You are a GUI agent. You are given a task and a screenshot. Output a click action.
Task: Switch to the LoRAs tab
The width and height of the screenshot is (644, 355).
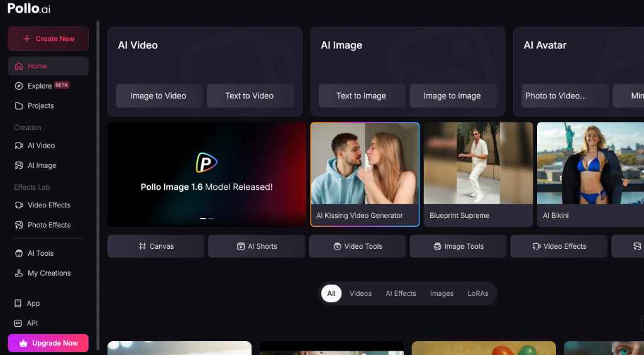[478, 293]
